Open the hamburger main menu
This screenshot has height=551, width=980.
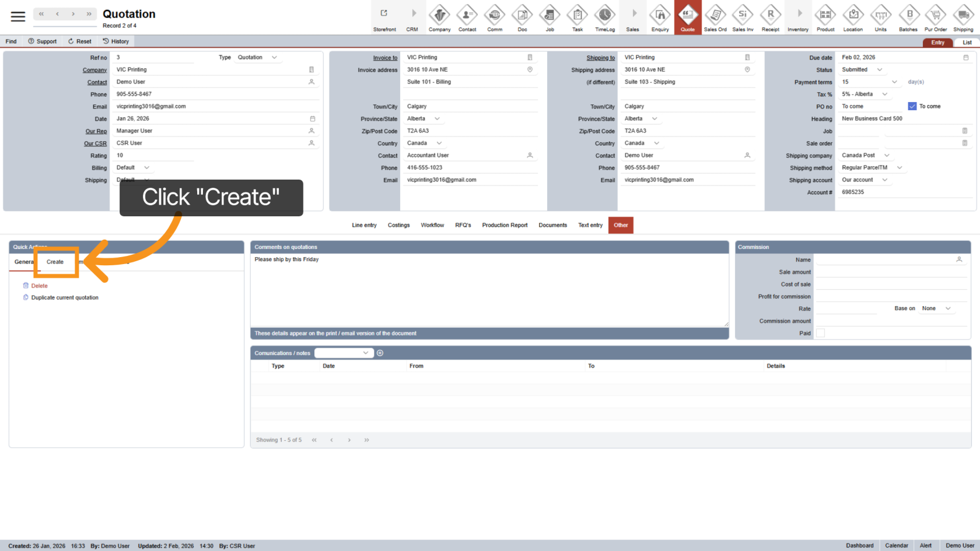(18, 16)
